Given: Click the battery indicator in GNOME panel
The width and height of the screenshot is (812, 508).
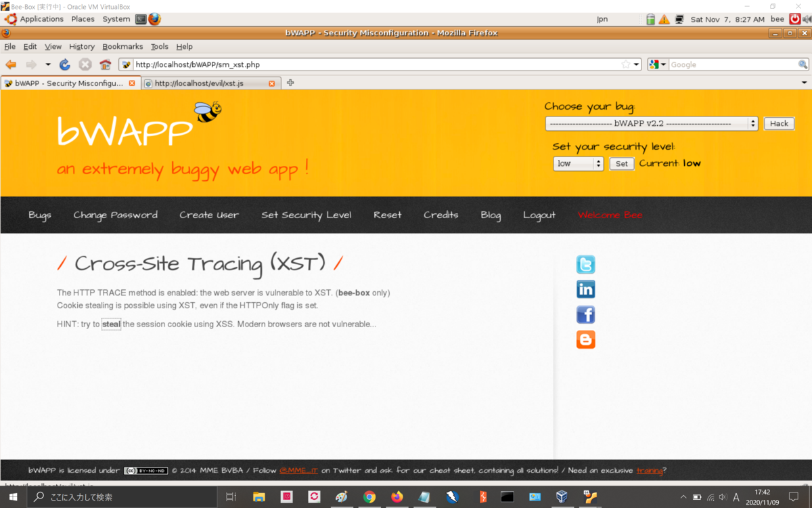Looking at the screenshot, I should point(650,20).
